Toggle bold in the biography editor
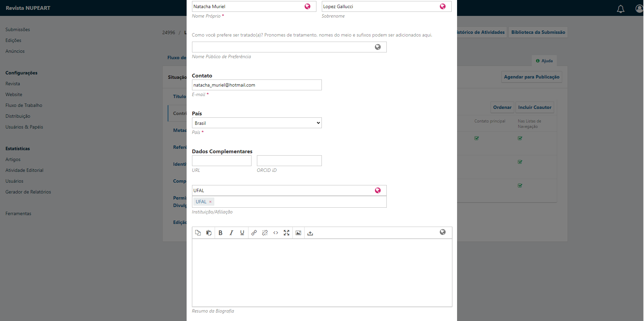644x321 pixels. point(220,233)
